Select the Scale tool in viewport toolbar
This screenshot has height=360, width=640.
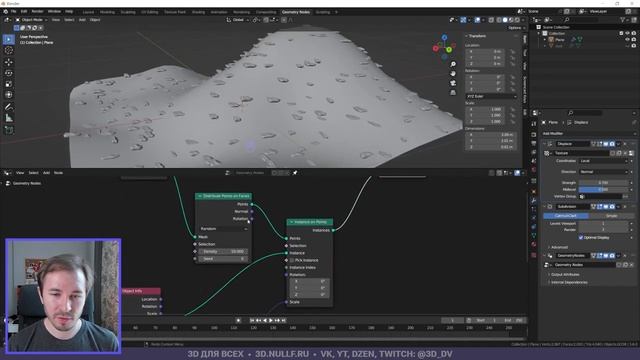(9, 84)
